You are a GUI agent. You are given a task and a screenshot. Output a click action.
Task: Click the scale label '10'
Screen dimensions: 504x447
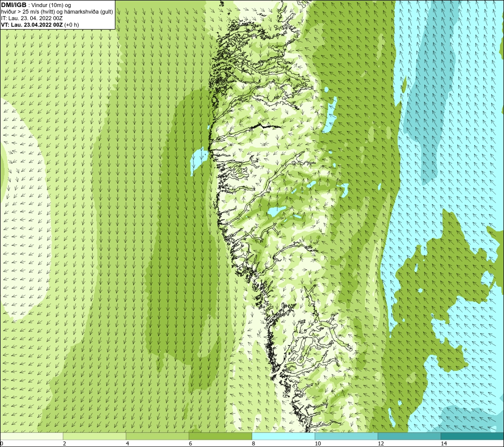click(x=318, y=443)
